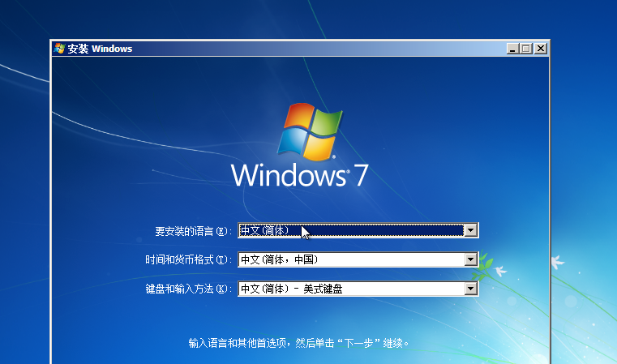Maximize the 安装 Windows window
This screenshot has width=617, height=364.
pyautogui.click(x=526, y=49)
